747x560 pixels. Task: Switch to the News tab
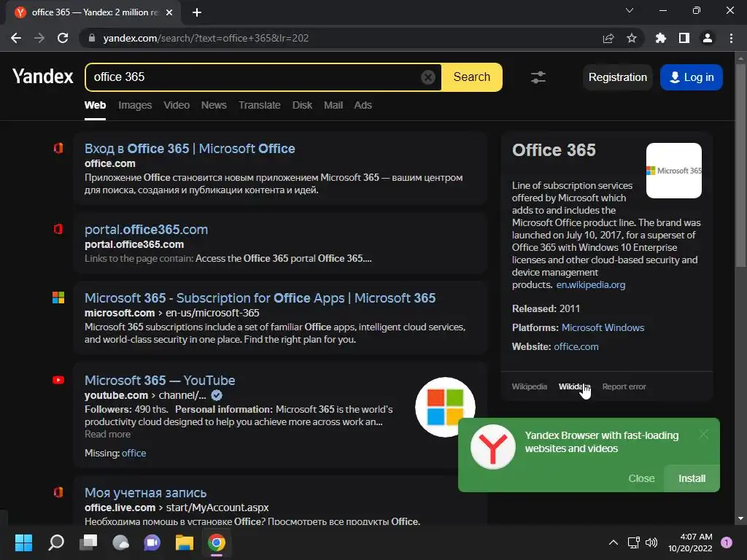(x=214, y=105)
